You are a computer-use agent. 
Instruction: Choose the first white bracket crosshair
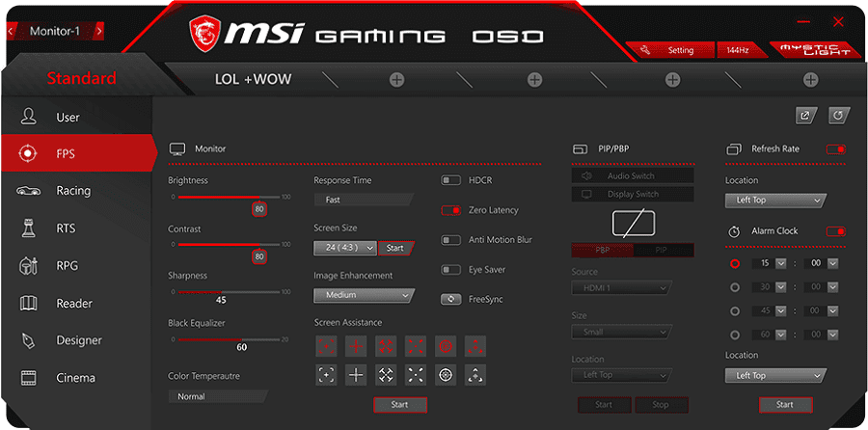click(x=326, y=375)
